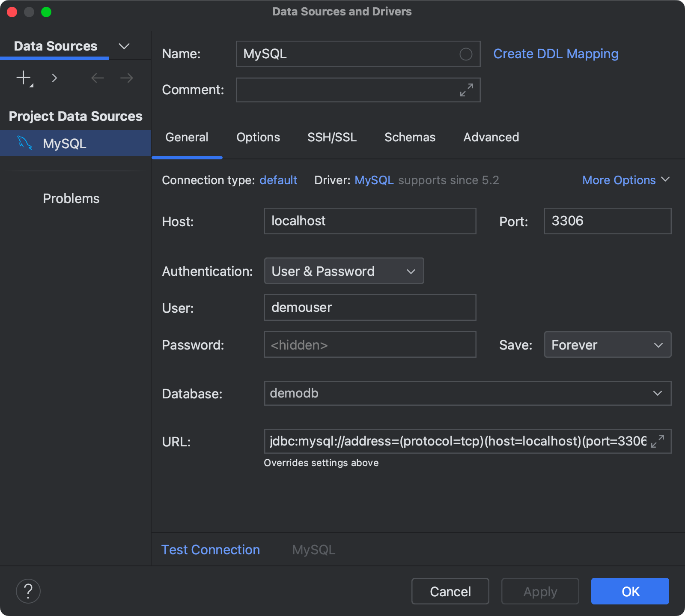
Task: Click the forward navigation arrow
Action: [x=125, y=78]
